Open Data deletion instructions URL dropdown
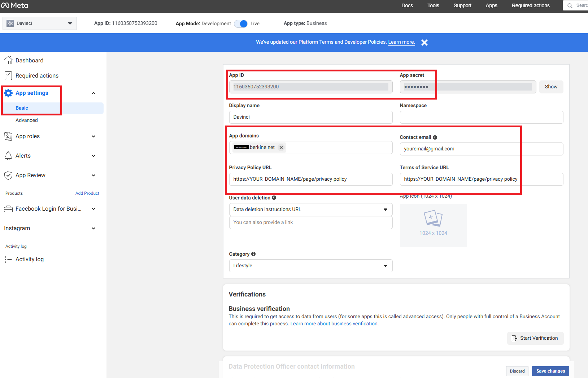 pyautogui.click(x=311, y=210)
